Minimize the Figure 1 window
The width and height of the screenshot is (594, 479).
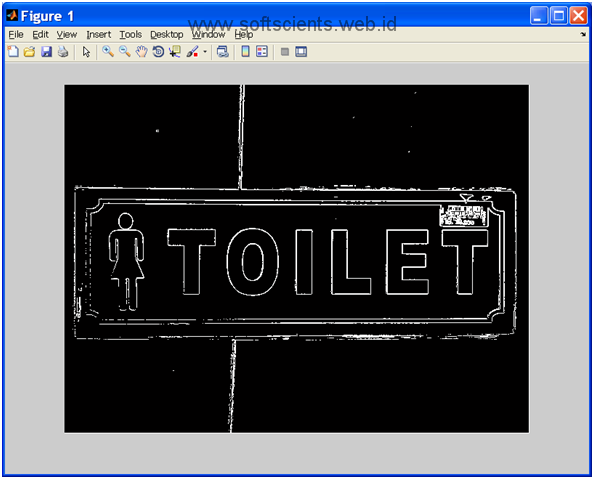[538, 16]
